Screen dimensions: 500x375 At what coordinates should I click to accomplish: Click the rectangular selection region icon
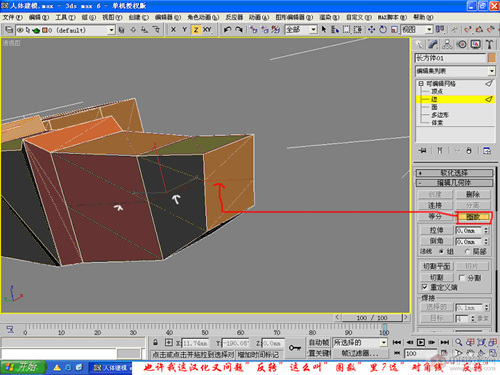[x=347, y=30]
